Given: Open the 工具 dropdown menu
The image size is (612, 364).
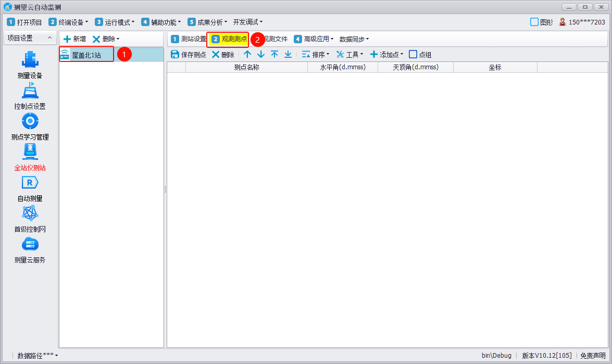Looking at the screenshot, I should (x=349, y=54).
